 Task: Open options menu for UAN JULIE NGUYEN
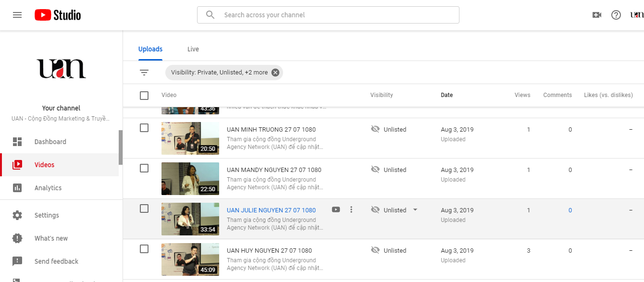351,209
